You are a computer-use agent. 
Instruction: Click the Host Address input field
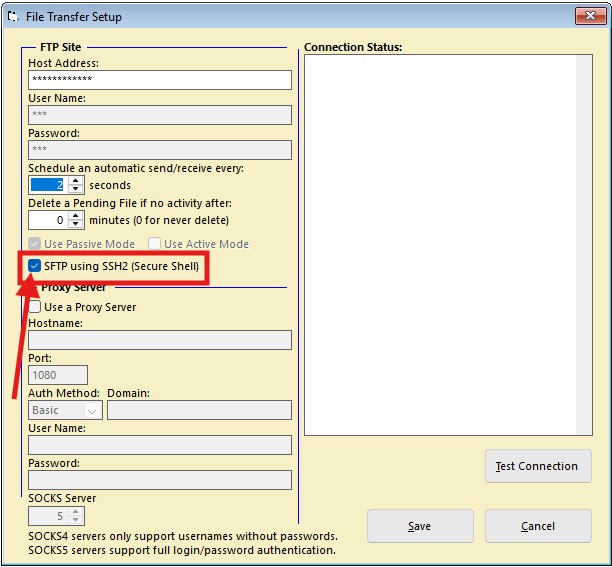point(160,80)
